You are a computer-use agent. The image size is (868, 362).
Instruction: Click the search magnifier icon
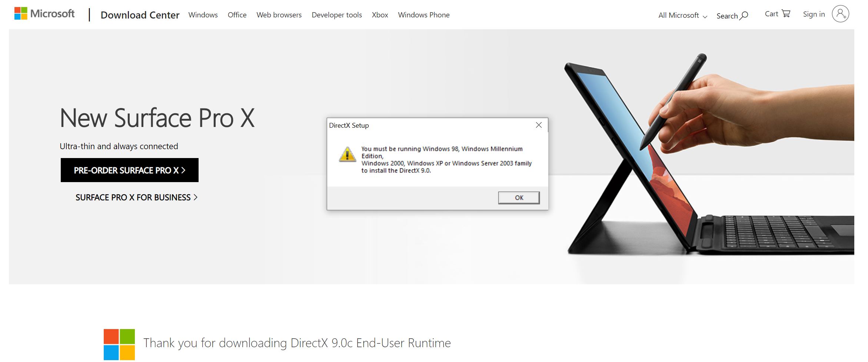[744, 16]
